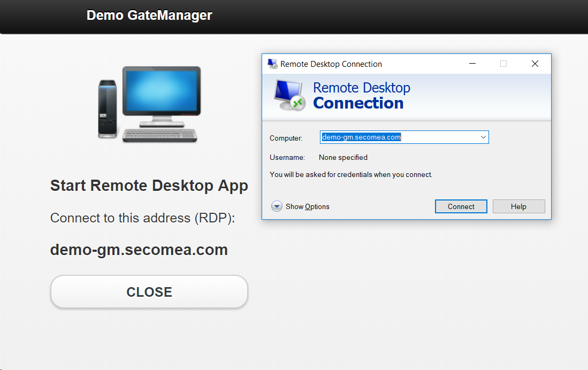Click the 'Start Remote Desktop App' heading

tap(149, 186)
